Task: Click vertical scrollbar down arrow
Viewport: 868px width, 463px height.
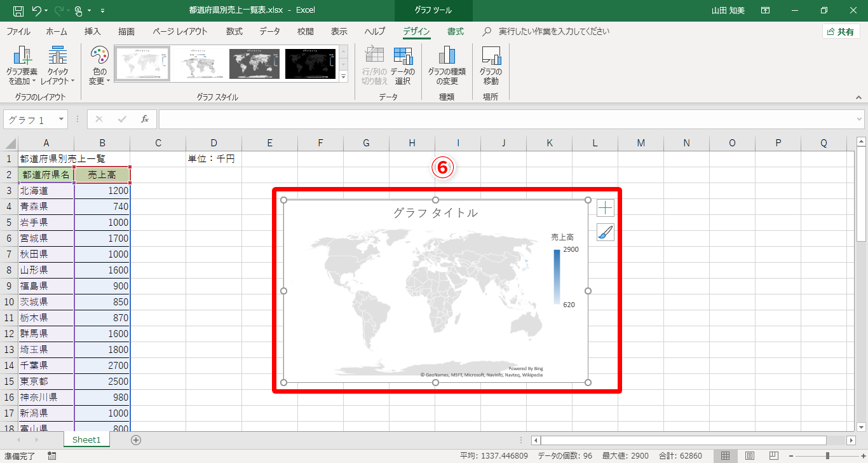Action: point(862,427)
